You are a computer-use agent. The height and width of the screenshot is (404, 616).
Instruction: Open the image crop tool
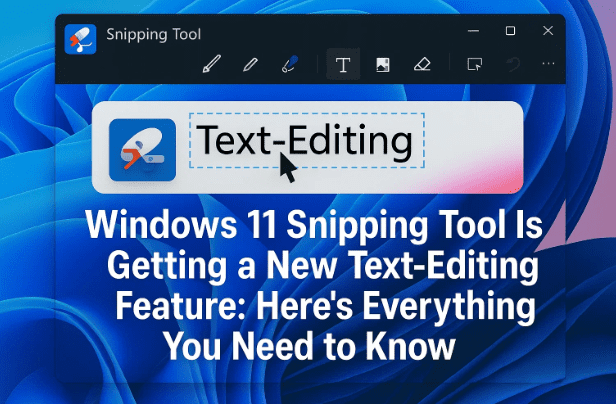pos(383,65)
